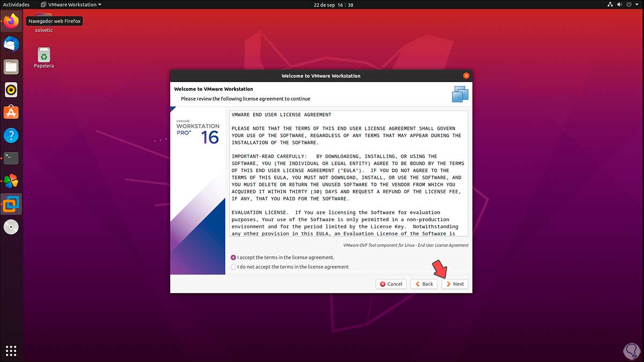Open Rhythmbox music player icon
Screen dimensions: 644x362
tap(11, 90)
